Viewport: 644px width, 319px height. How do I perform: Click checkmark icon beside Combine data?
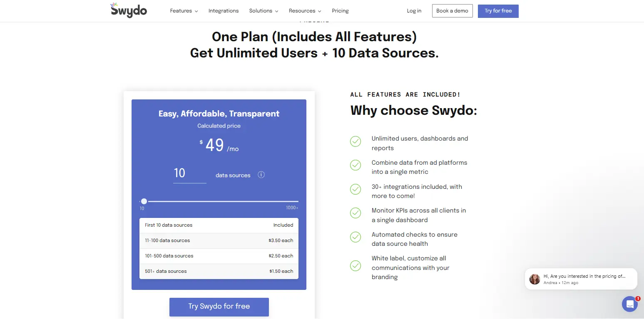point(355,165)
